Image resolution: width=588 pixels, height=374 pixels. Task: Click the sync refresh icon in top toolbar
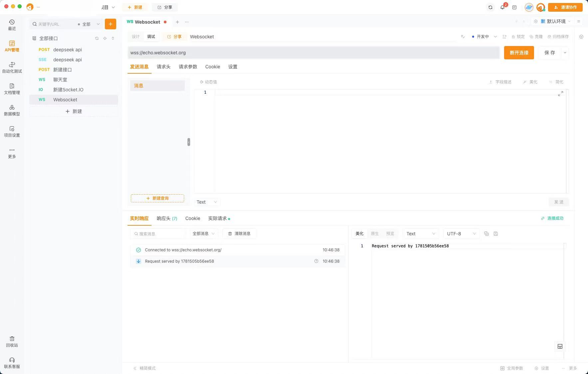pos(490,7)
